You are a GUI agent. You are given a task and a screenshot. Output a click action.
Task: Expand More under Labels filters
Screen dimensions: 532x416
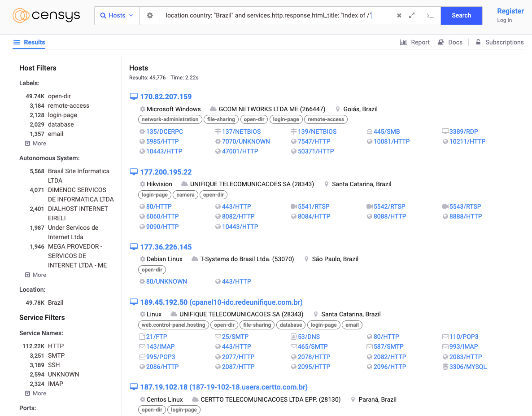pos(35,143)
